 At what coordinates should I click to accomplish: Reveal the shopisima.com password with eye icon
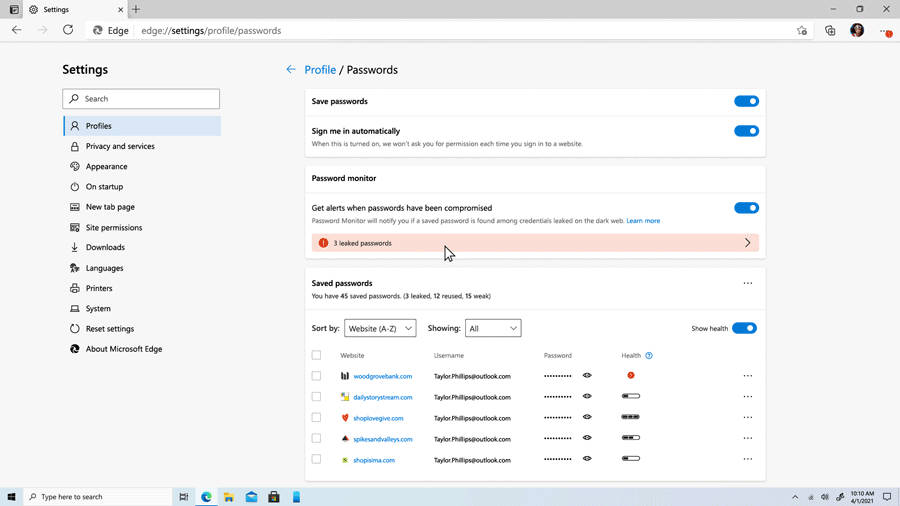pos(587,458)
